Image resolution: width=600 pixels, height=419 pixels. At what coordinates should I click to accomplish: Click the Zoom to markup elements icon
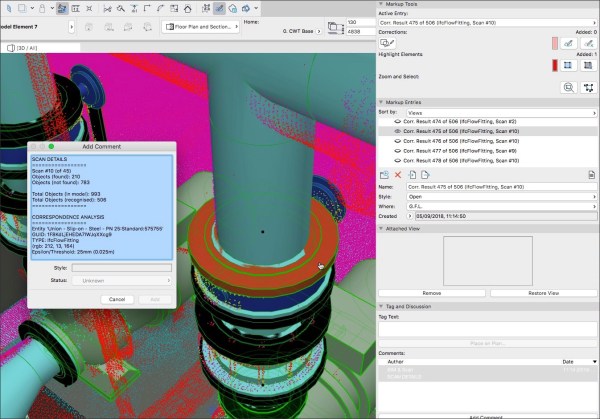(568, 87)
